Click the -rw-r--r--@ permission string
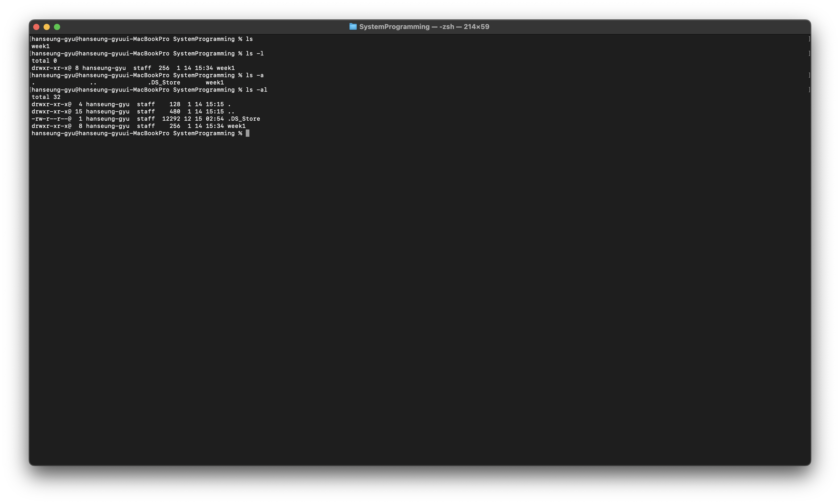Image resolution: width=840 pixels, height=504 pixels. [51, 119]
